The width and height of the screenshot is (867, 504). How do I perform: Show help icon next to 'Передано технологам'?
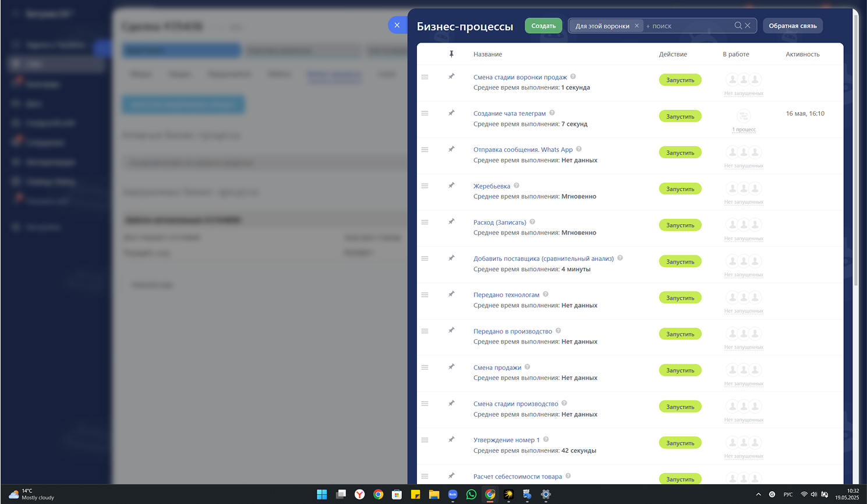click(x=546, y=294)
